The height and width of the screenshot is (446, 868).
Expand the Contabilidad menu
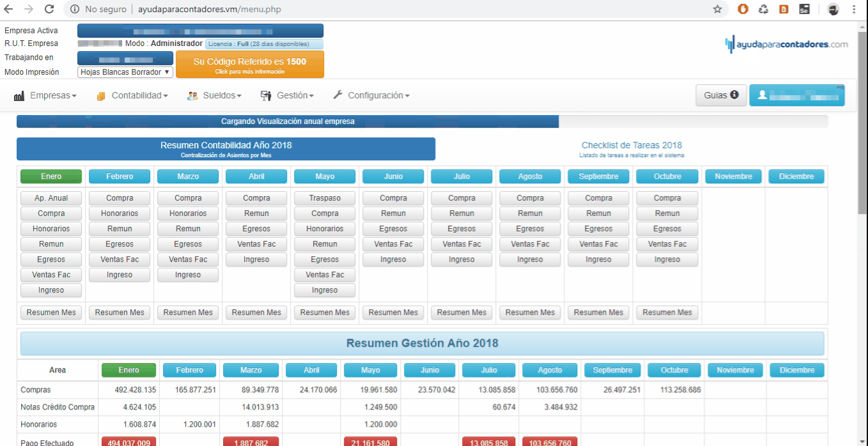[132, 95]
